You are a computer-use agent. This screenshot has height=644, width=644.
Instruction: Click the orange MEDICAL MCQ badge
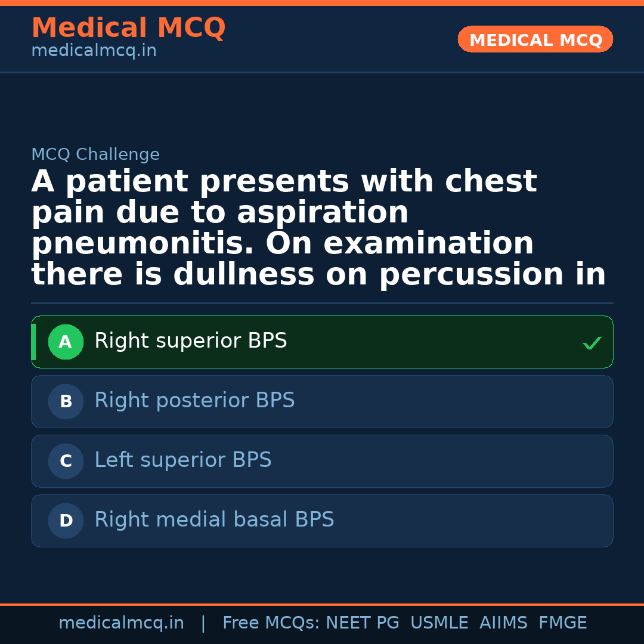[x=535, y=40]
